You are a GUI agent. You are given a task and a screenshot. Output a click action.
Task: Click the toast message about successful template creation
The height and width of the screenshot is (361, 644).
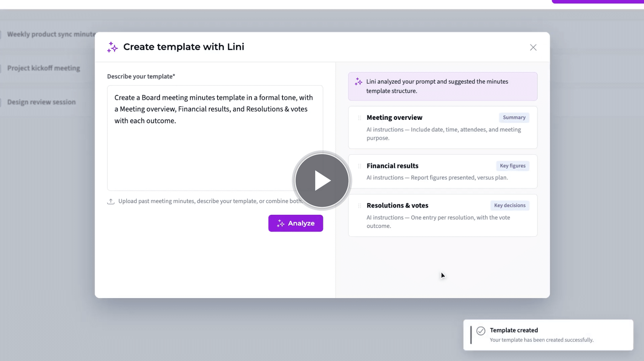tap(541, 340)
